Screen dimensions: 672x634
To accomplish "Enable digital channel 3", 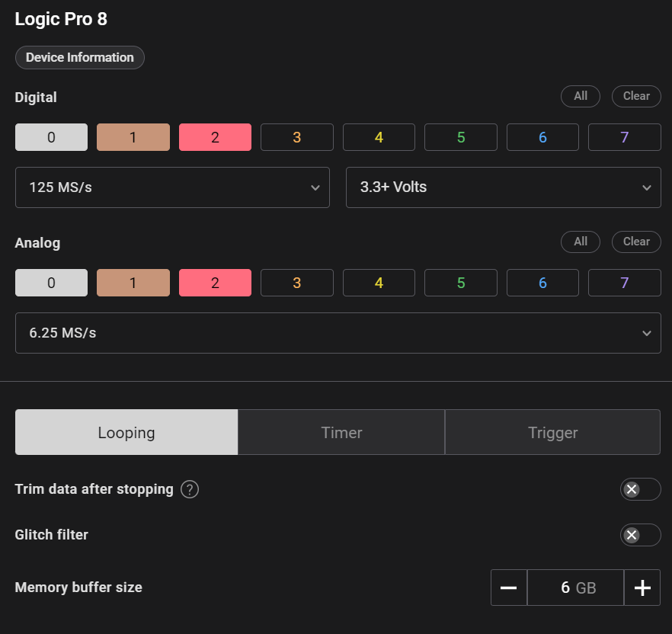I will [296, 137].
